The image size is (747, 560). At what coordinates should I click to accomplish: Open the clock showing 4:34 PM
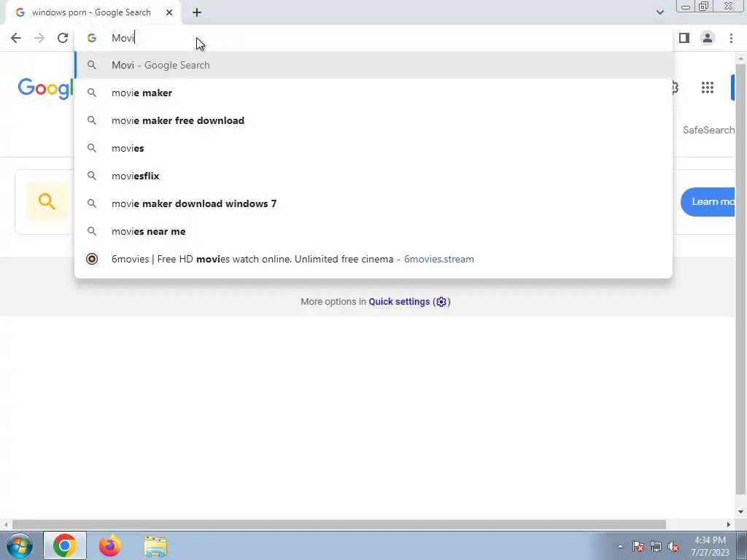pos(710,546)
